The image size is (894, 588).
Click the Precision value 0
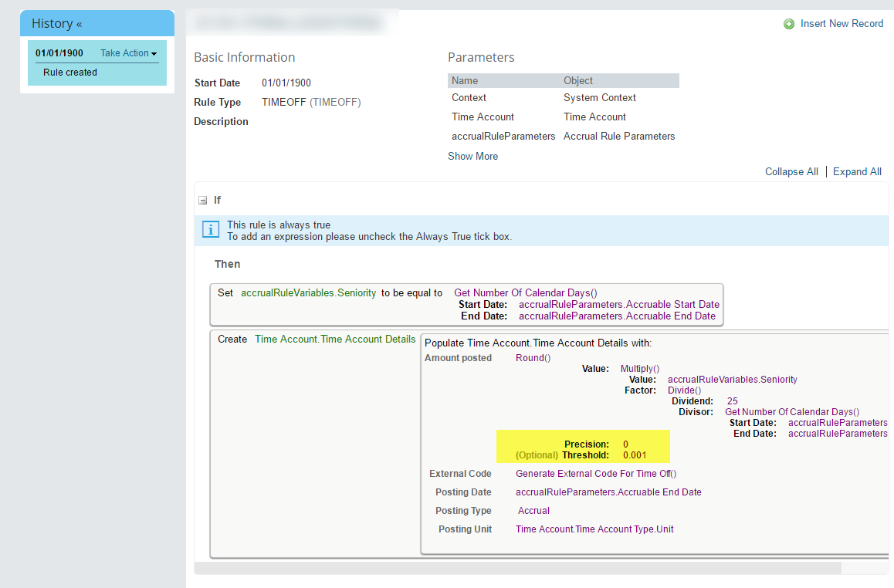pos(625,444)
